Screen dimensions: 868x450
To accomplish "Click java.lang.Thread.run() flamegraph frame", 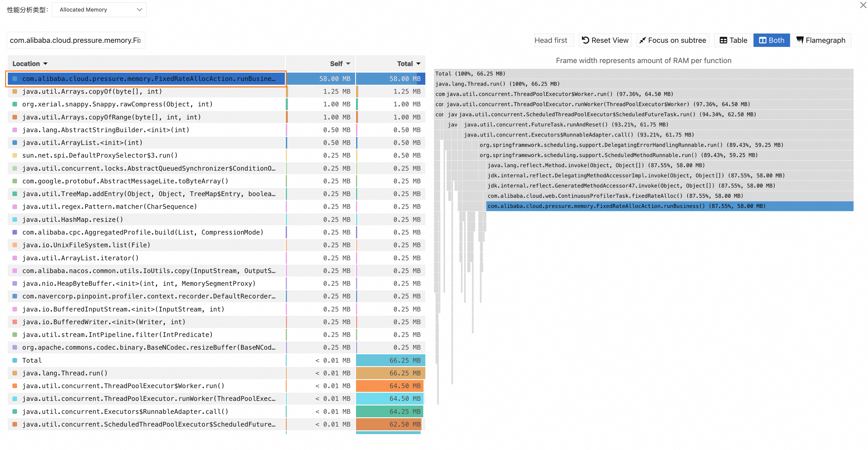I will click(x=643, y=84).
